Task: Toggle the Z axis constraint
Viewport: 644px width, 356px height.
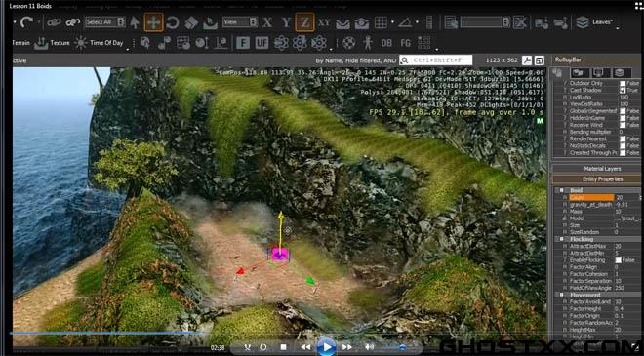Action: tap(304, 22)
